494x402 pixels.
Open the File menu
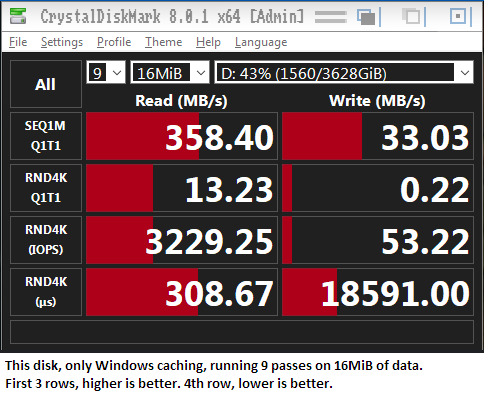click(18, 42)
